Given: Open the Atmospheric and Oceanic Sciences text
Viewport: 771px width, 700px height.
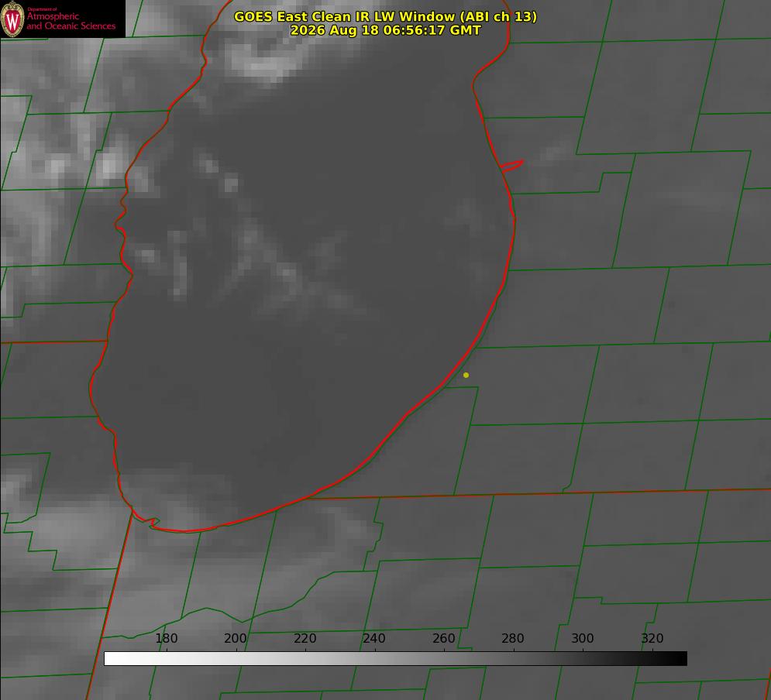Looking at the screenshot, I should coord(71,21).
